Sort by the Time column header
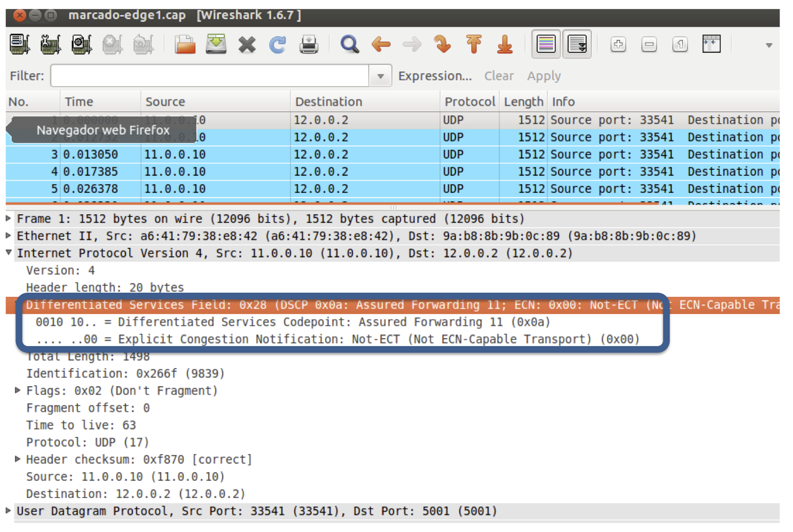Screen dimensions: 793x532 (100, 101)
